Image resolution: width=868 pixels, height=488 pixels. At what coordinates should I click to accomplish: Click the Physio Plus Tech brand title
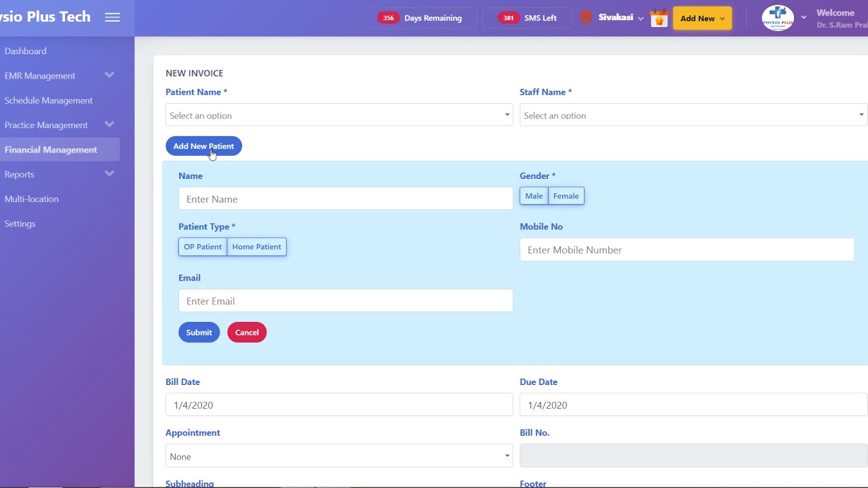[45, 17]
